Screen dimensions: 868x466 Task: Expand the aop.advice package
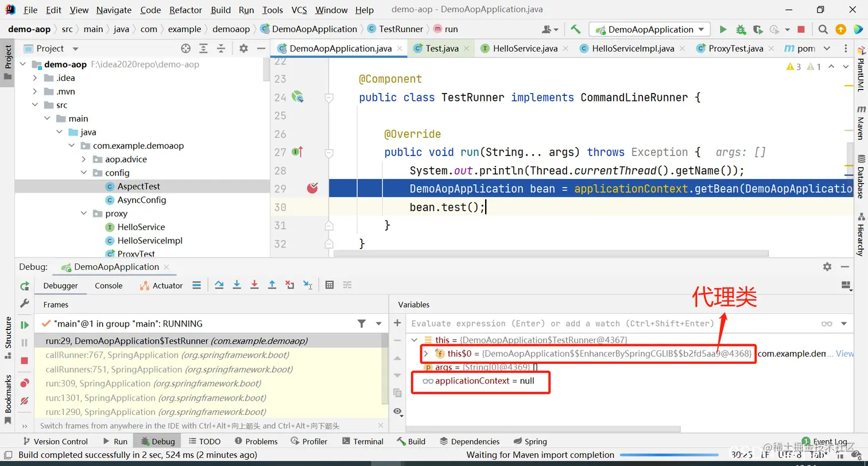[83, 159]
